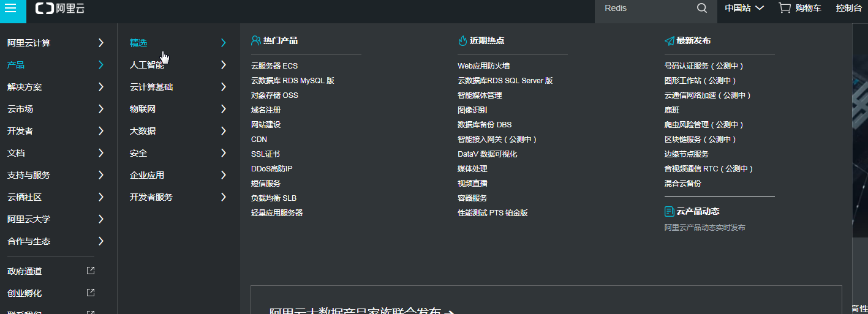This screenshot has width=868, height=314.
Task: Open 云数据库 RDS MySQL 版 link
Action: [293, 81]
